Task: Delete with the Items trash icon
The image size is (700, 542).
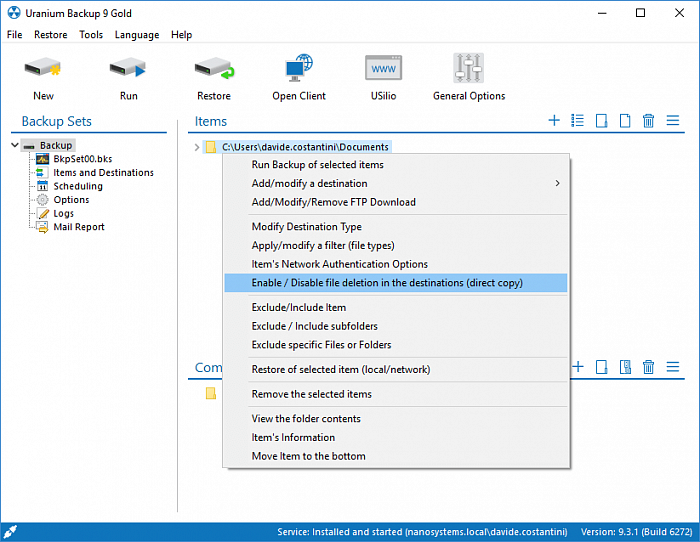Action: (649, 121)
